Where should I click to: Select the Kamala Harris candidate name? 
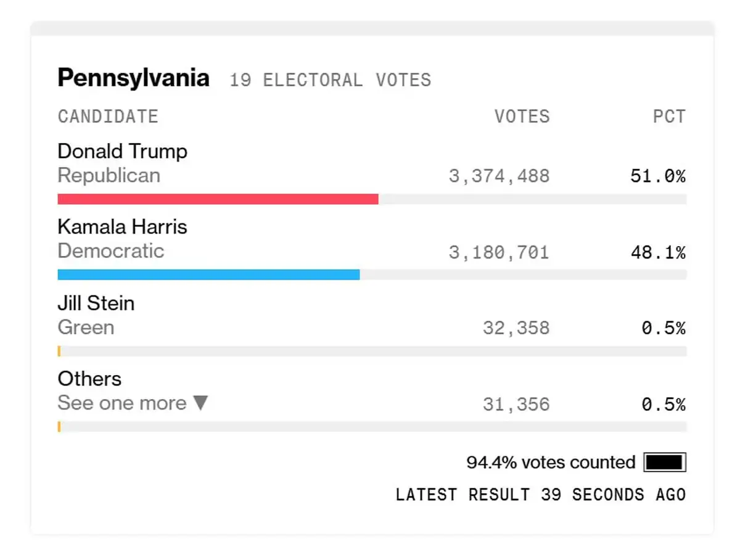tap(122, 227)
